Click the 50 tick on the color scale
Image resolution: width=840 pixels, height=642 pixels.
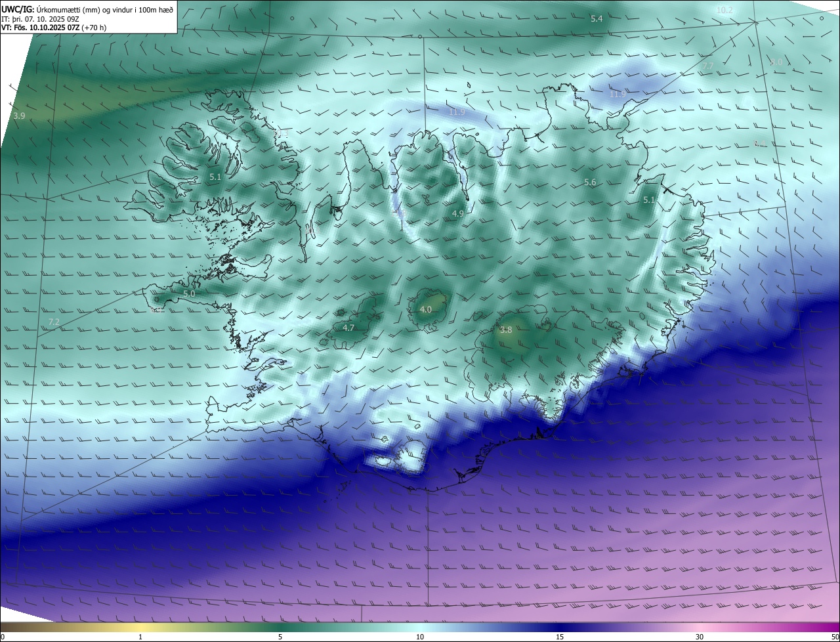[x=835, y=637]
